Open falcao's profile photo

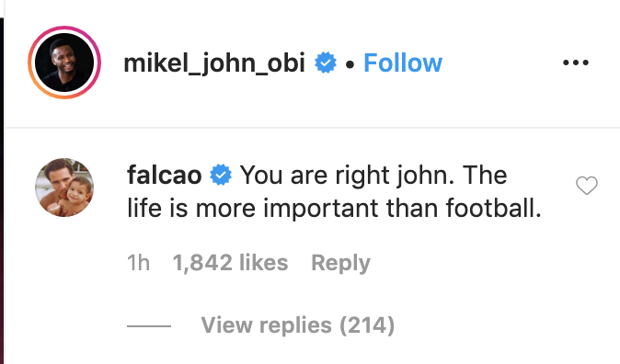(x=64, y=188)
